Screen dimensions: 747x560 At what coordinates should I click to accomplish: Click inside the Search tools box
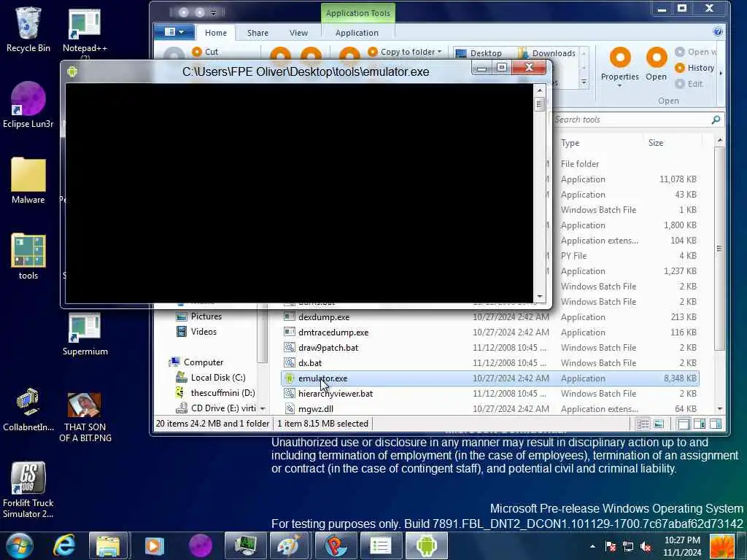tap(631, 120)
